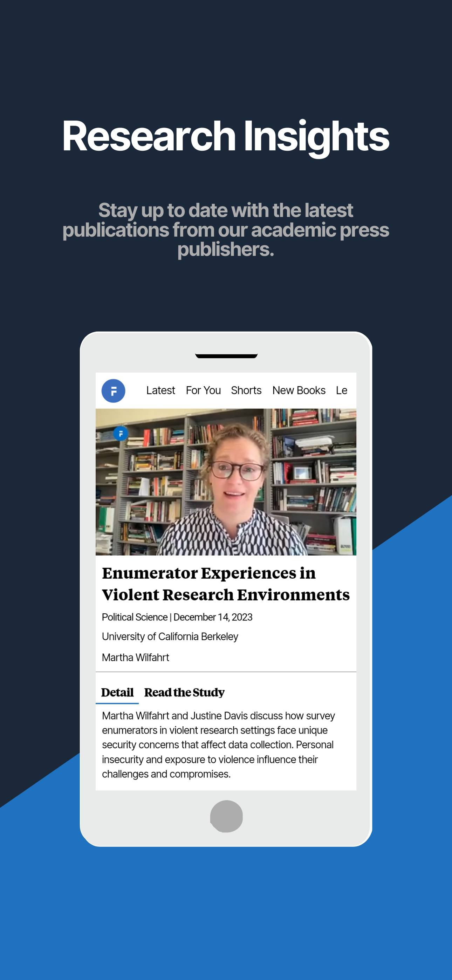This screenshot has width=452, height=980.
Task: Switch to Read the Study tab
Action: (x=185, y=692)
